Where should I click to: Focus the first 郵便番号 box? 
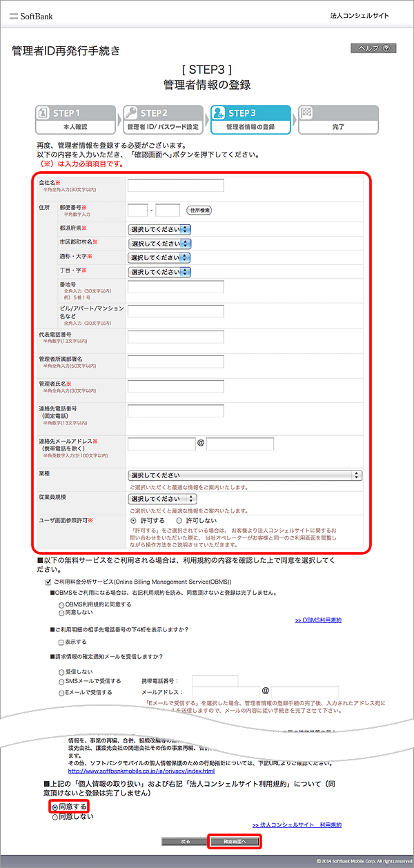click(x=138, y=210)
